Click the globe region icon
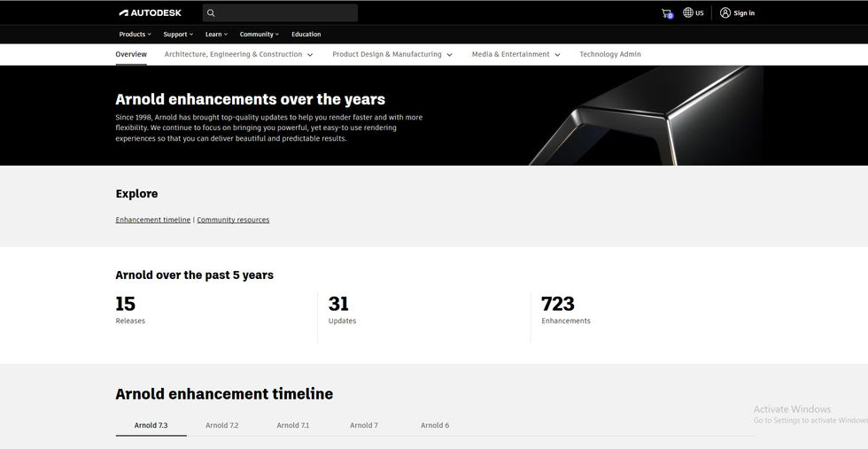Viewport: 868px width, 449px height. click(x=688, y=12)
